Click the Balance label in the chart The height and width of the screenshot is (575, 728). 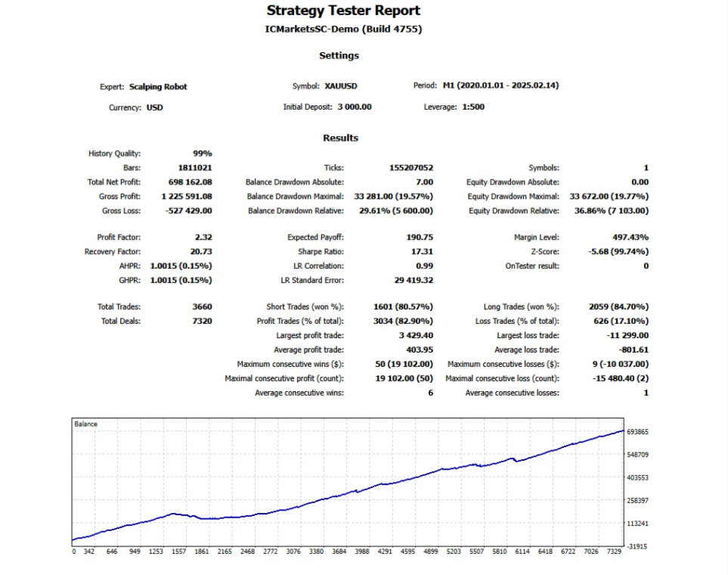(x=86, y=424)
